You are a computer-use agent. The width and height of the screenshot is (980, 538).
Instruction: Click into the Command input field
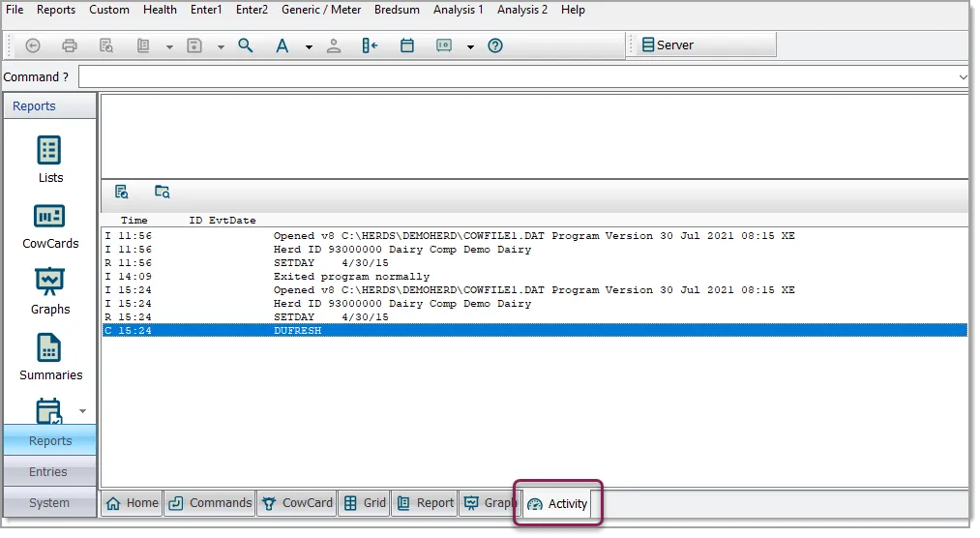pyautogui.click(x=518, y=76)
